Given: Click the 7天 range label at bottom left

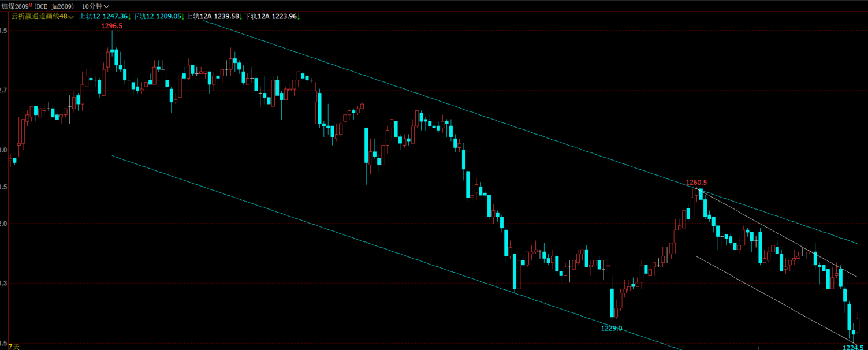Looking at the screenshot, I should pos(14,346).
